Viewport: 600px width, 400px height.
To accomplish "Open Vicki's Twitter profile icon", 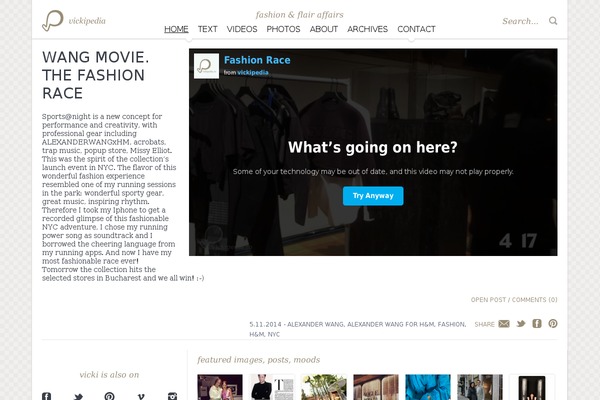I will tap(78, 396).
